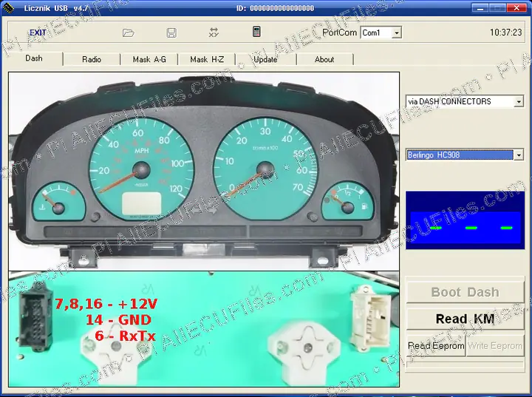Image resolution: width=532 pixels, height=397 pixels.
Task: Click the XY swap/convert arrows icon
Action: coord(214,33)
